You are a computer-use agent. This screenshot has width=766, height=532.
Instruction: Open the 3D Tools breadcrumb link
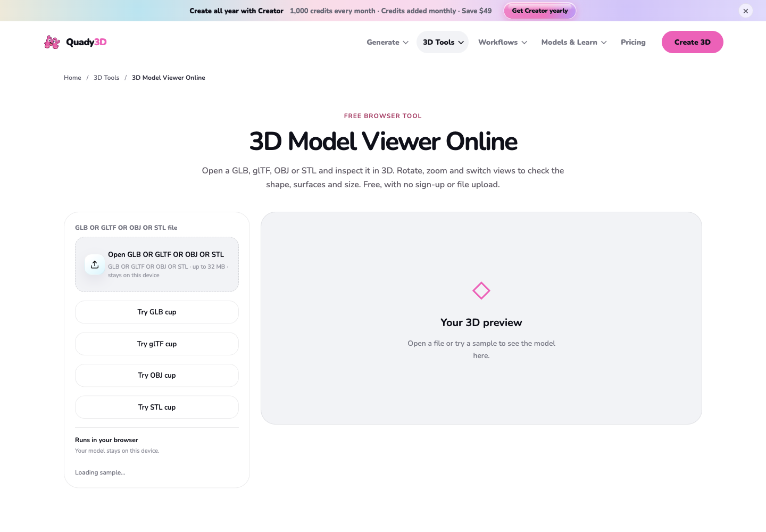(x=106, y=78)
